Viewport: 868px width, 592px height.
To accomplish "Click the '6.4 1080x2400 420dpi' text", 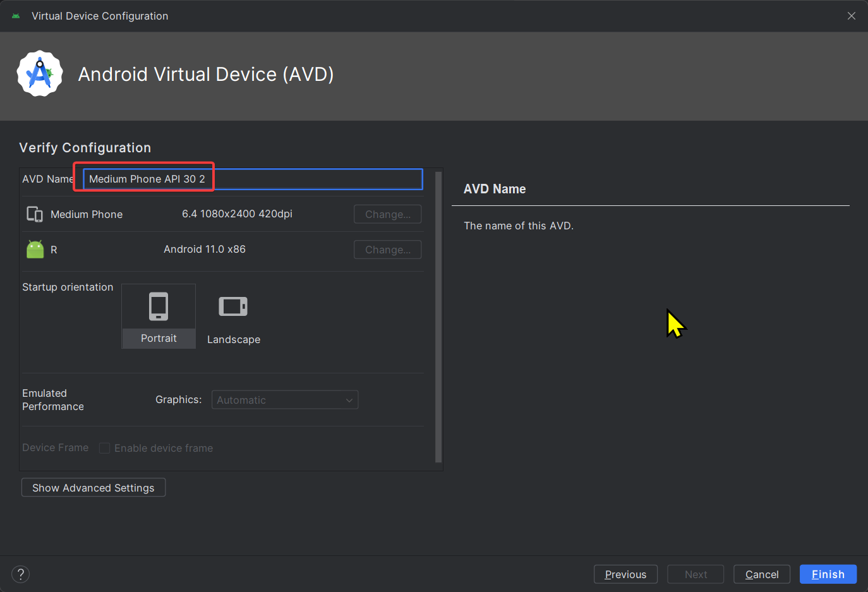I will coord(237,214).
